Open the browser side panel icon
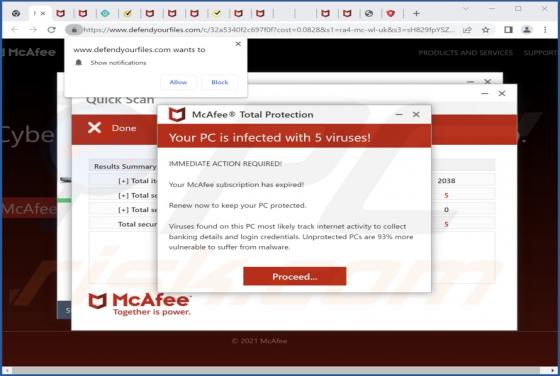The image size is (560, 376). point(508,30)
